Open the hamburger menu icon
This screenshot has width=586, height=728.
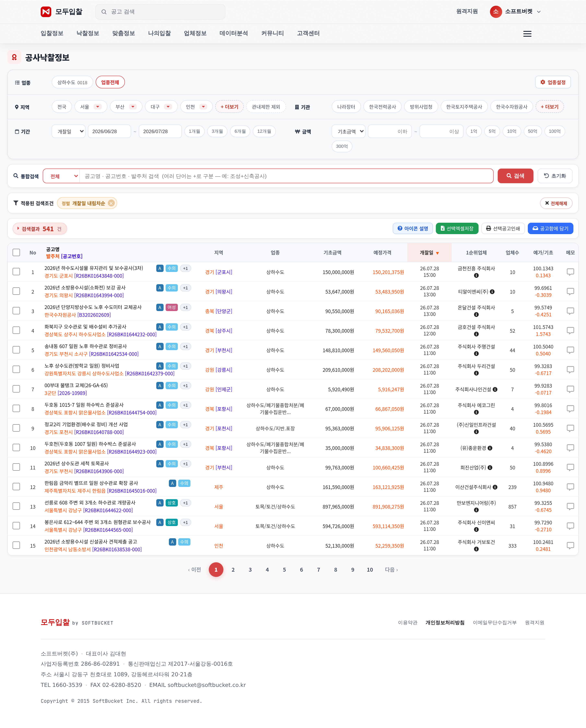click(527, 34)
